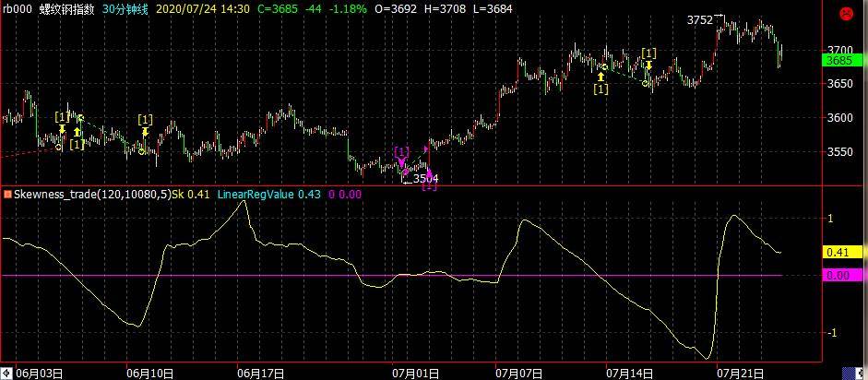
Task: Click the magenta 0.00 level tag
Action: pos(844,275)
